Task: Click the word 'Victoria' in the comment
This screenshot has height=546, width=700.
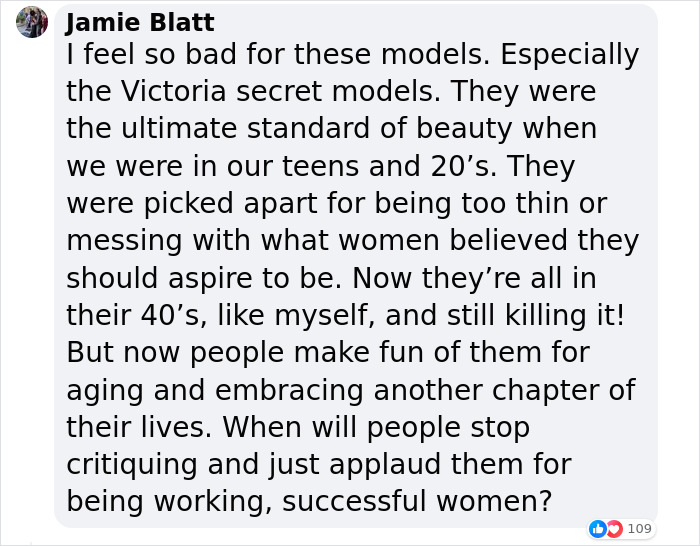Action: point(173,91)
